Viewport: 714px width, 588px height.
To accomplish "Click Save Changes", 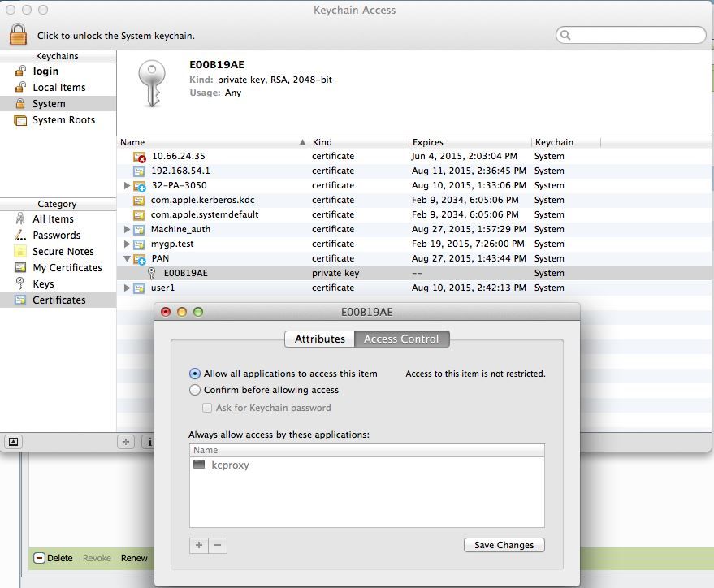I will click(x=504, y=545).
